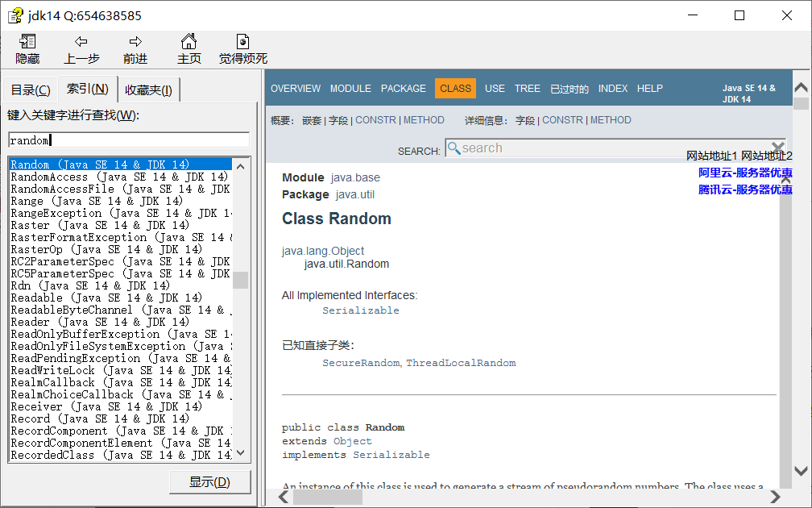Screen dimensions: 812x508
Task: Select index entry RasterFormatException
Action: 121,237
